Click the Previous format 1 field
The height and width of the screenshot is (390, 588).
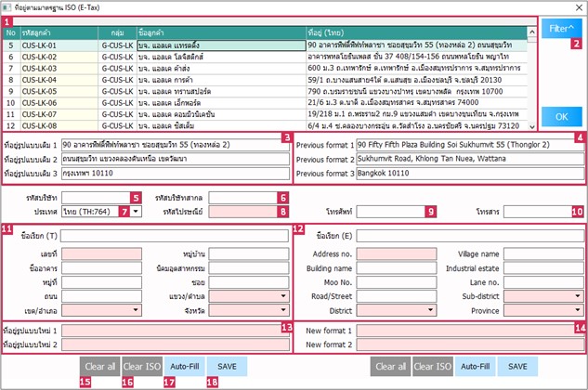(x=470, y=145)
